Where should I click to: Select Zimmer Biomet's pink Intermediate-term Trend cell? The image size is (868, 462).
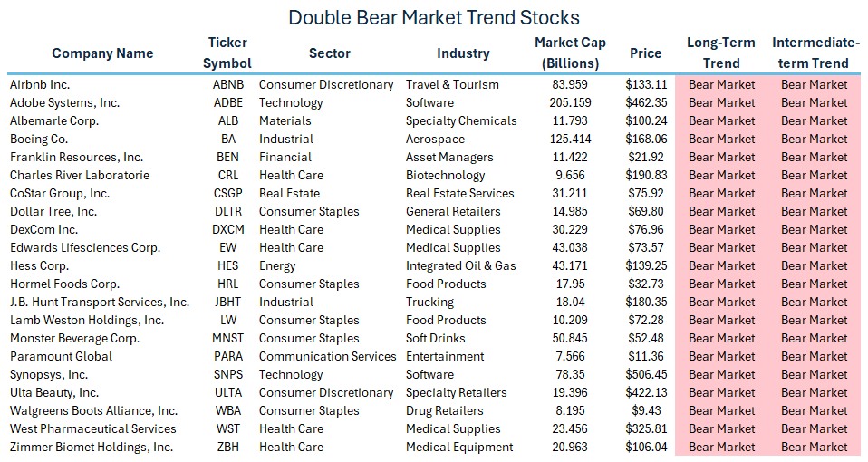(x=815, y=447)
